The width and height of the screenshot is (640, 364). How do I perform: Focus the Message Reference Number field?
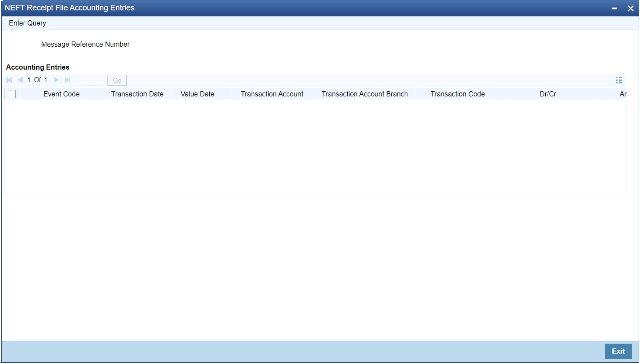[x=179, y=45]
